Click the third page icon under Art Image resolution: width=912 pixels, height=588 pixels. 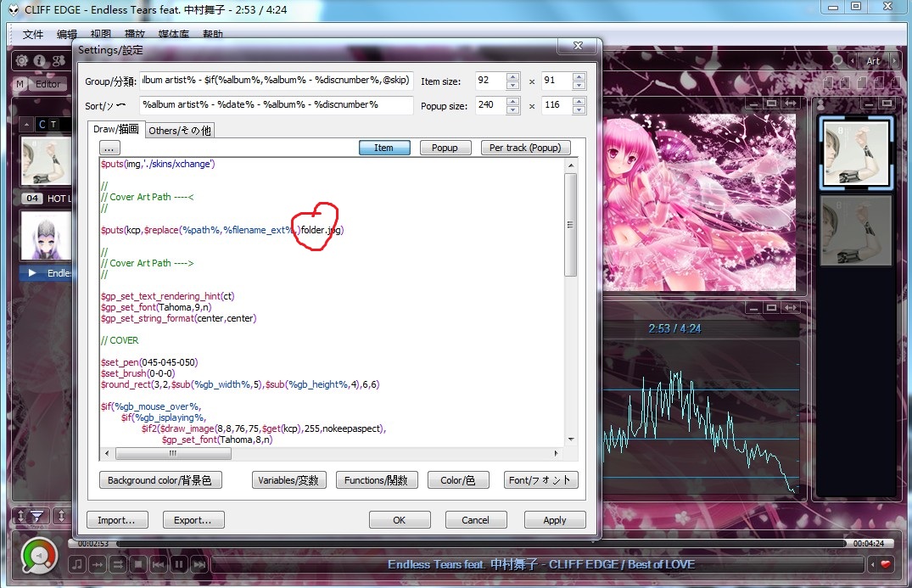coord(862,83)
